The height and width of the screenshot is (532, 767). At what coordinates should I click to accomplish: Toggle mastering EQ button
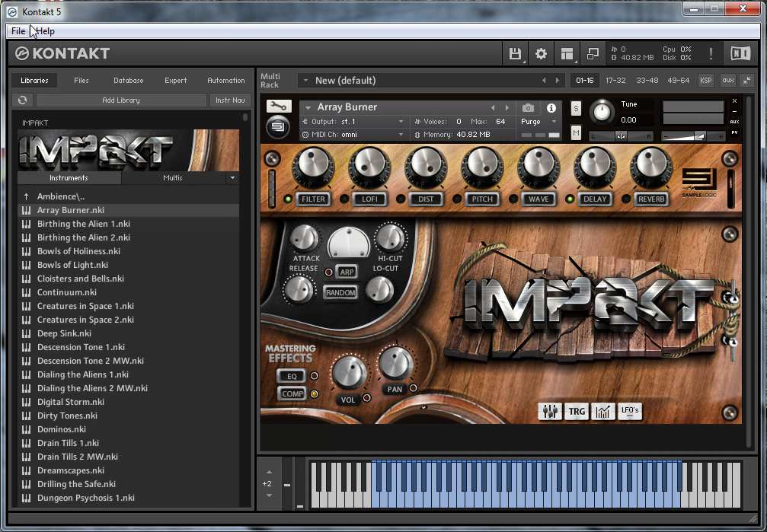(x=292, y=376)
